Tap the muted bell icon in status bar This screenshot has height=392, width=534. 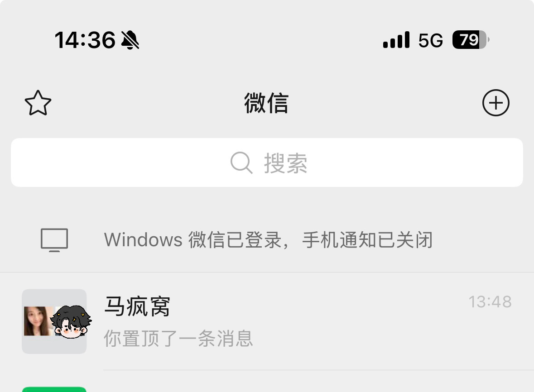pyautogui.click(x=130, y=40)
